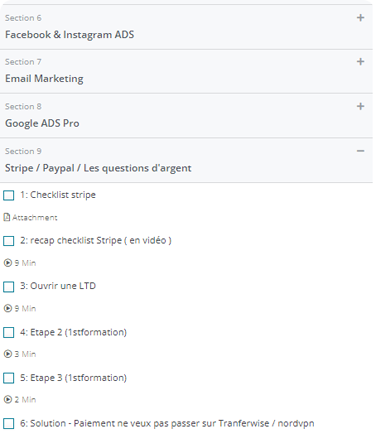Tick recap checklist Stripe video checkbox
Viewport: 375px width, 436px height.
9,241
